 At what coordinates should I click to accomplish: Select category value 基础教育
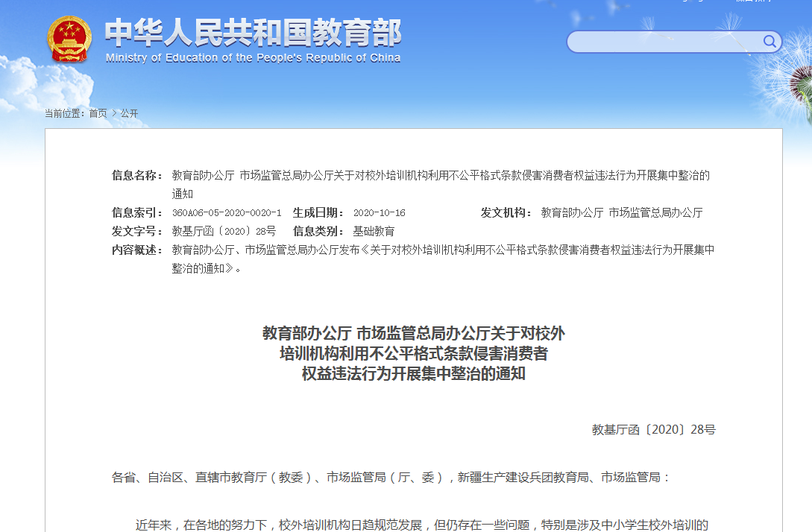(x=374, y=231)
